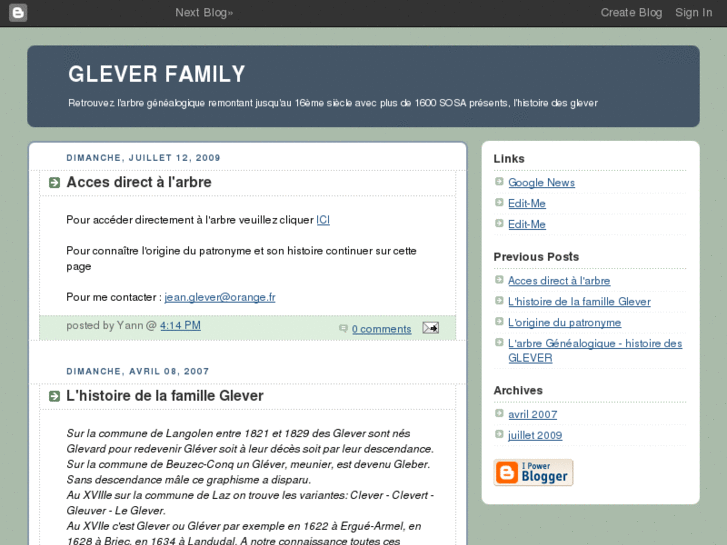
Task: Open the Create Blog link
Action: pos(631,13)
